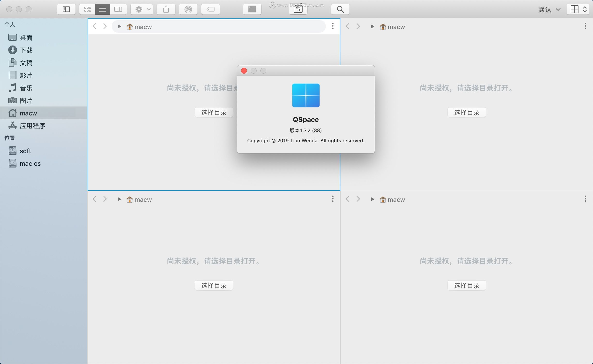
Task: Expand path triangle in top-right pane
Action: pyautogui.click(x=373, y=26)
